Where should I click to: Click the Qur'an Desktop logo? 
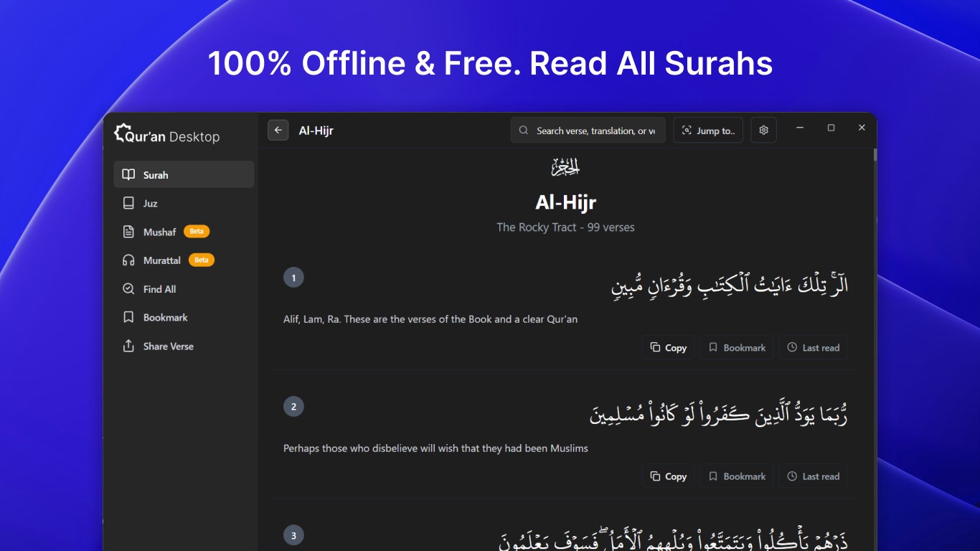[x=166, y=134]
